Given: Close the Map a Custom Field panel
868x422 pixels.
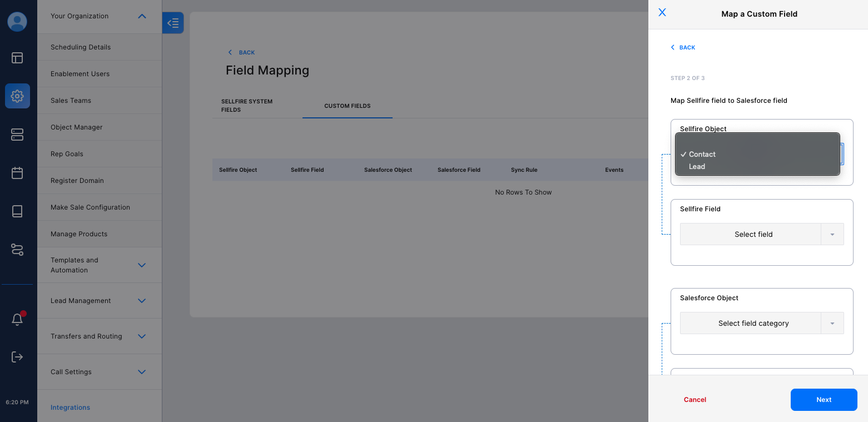Looking at the screenshot, I should pos(662,12).
